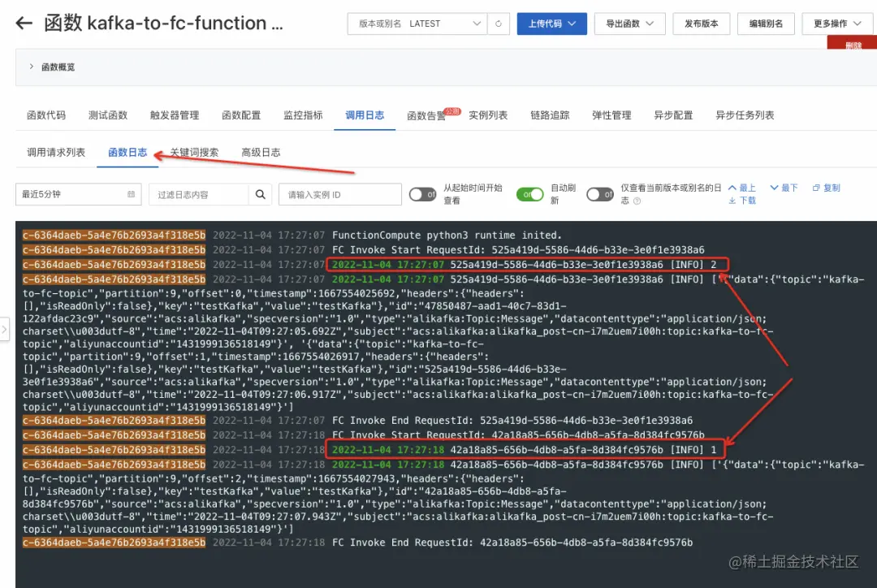The image size is (877, 588).
Task: Open the 函数配置 tab
Action: tap(241, 115)
